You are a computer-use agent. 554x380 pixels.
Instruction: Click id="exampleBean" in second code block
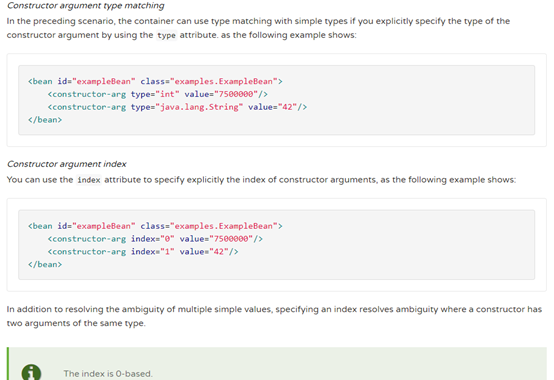coord(96,226)
